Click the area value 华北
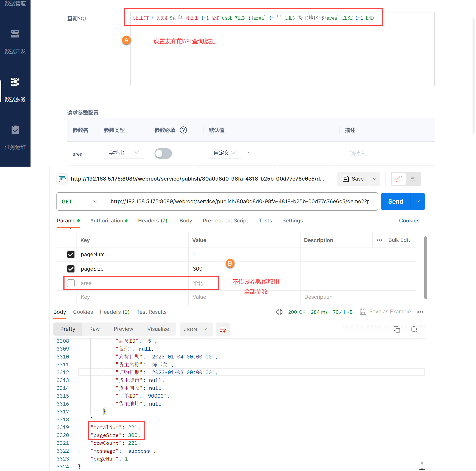The height and width of the screenshot is (471, 476). (x=198, y=283)
